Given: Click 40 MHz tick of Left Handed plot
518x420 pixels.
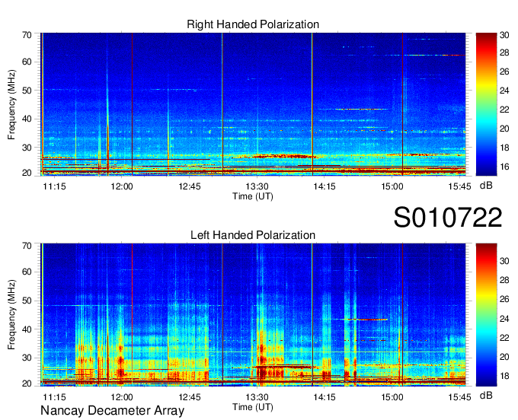Looking at the screenshot, I should (27, 329).
